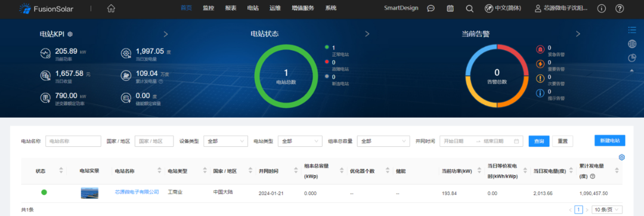The width and height of the screenshot is (644, 216).
Task: Open the 10 条/页 page size dropdown
Action: (607, 209)
